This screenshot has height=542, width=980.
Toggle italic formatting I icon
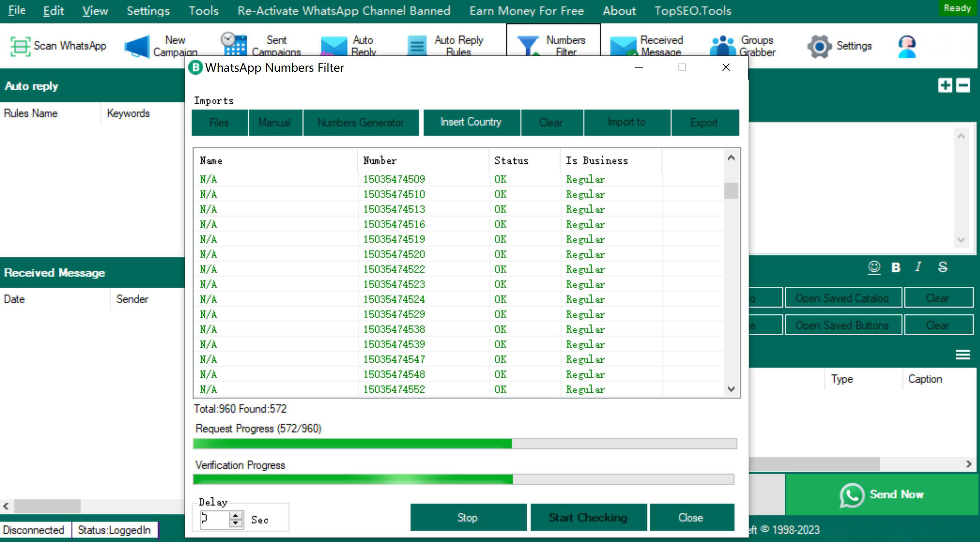point(918,267)
